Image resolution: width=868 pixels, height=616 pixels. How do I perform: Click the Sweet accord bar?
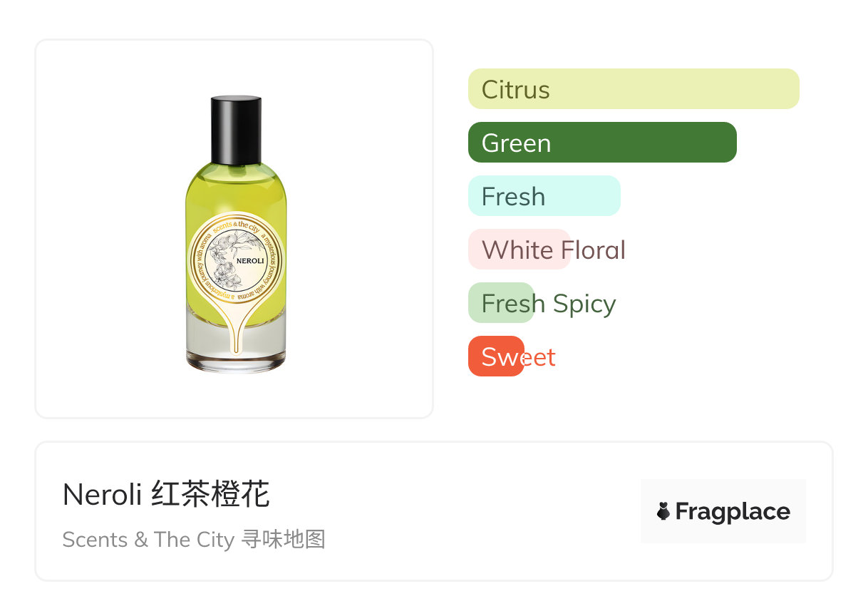coord(496,356)
